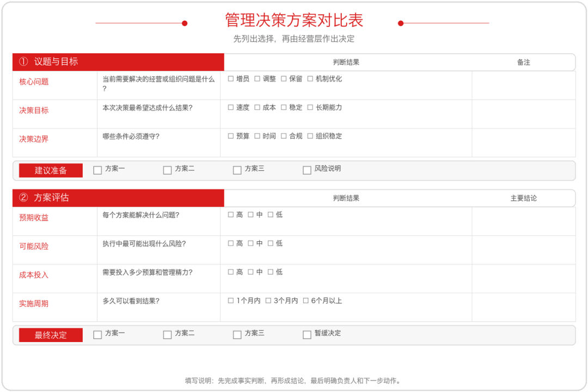588x392 pixels.
Task: Click the 主要结论 cell for 实施周期
Action: (x=524, y=308)
